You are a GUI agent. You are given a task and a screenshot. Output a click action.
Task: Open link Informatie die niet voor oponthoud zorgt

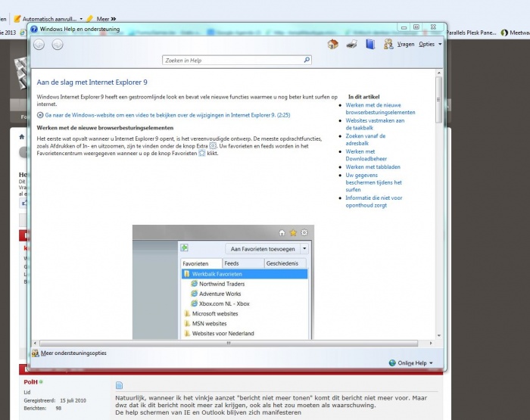click(374, 201)
